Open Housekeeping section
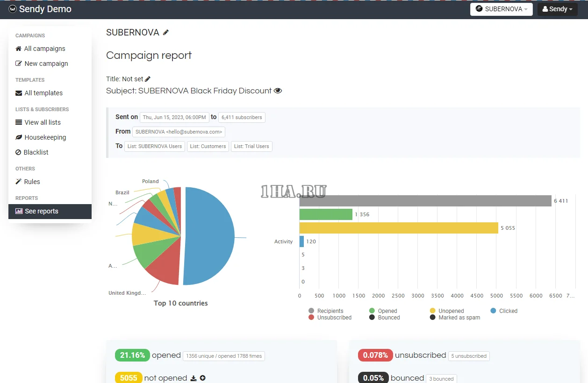588x383 pixels. tap(45, 137)
